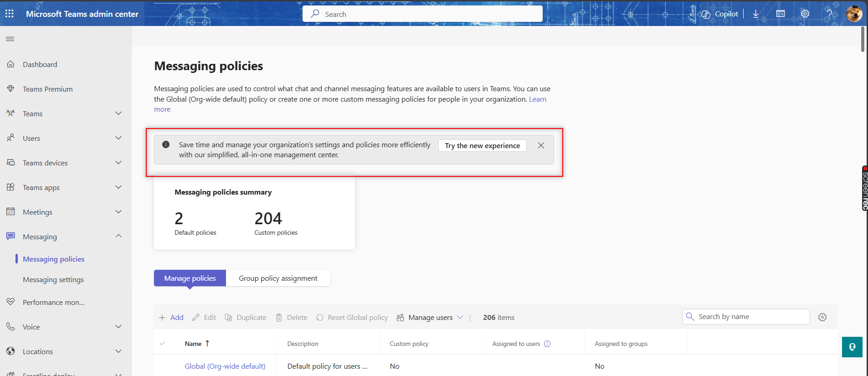Toggle the select-all rows checkmark
Screen dimensions: 868x376
point(163,344)
